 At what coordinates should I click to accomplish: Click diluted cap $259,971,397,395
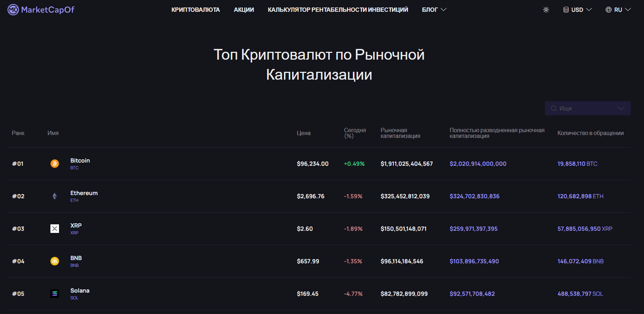point(473,229)
